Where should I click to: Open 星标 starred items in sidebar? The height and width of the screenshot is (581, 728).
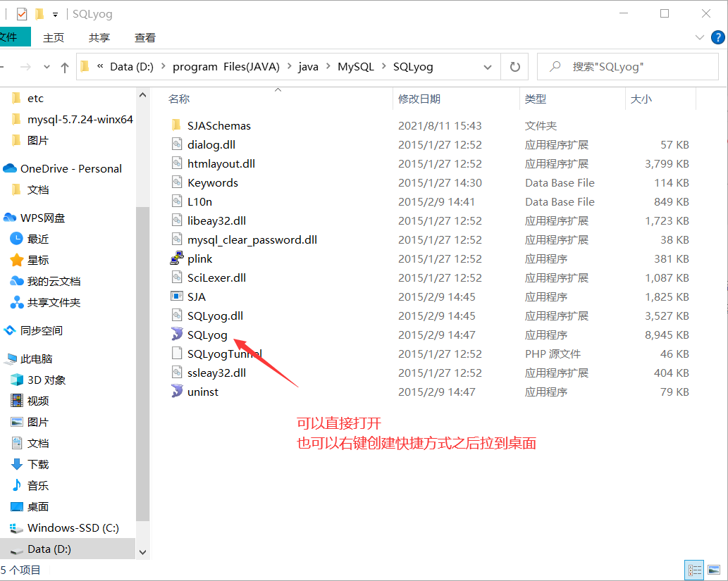[37, 260]
